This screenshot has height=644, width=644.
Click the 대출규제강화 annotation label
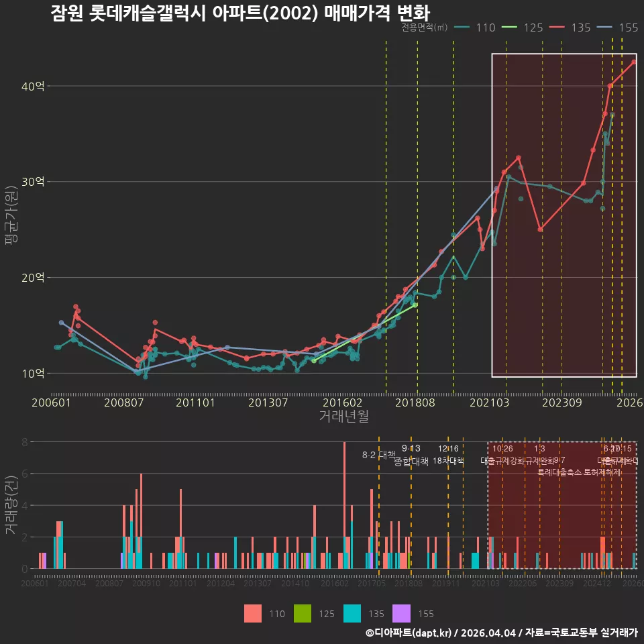click(x=503, y=461)
